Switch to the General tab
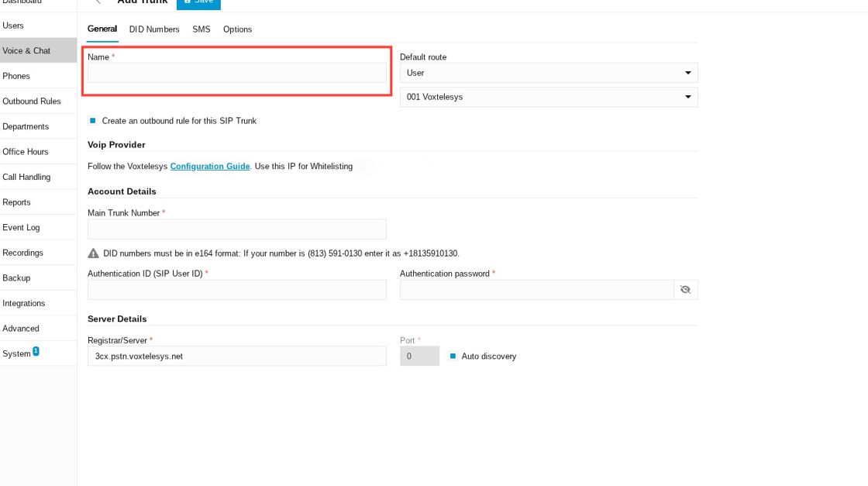The width and height of the screenshot is (868, 486). 102,29
